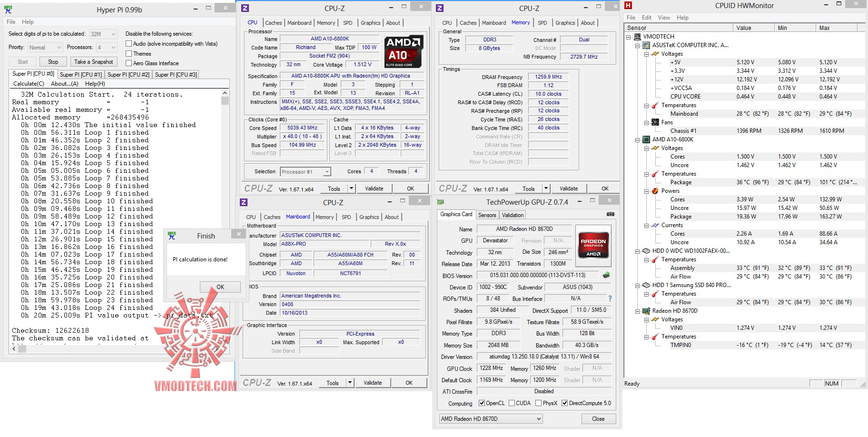This screenshot has width=868, height=437.
Task: Click Validate in the CPU-Z Mainboard window
Action: [x=373, y=383]
